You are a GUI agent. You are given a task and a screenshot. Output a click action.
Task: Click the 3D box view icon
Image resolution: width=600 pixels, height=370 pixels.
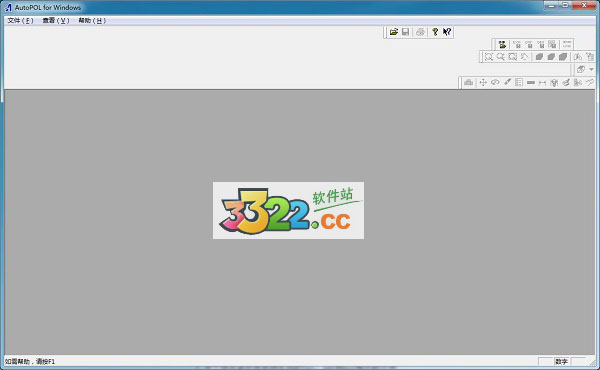581,69
